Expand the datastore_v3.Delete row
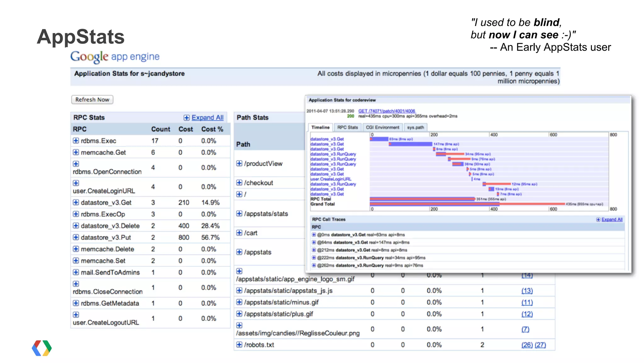This screenshot has width=644, height=363. pyautogui.click(x=76, y=226)
